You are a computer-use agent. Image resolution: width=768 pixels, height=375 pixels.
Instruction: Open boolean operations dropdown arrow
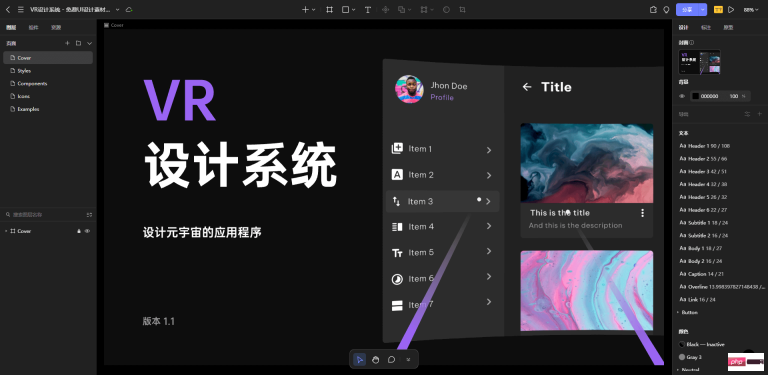(x=409, y=9)
